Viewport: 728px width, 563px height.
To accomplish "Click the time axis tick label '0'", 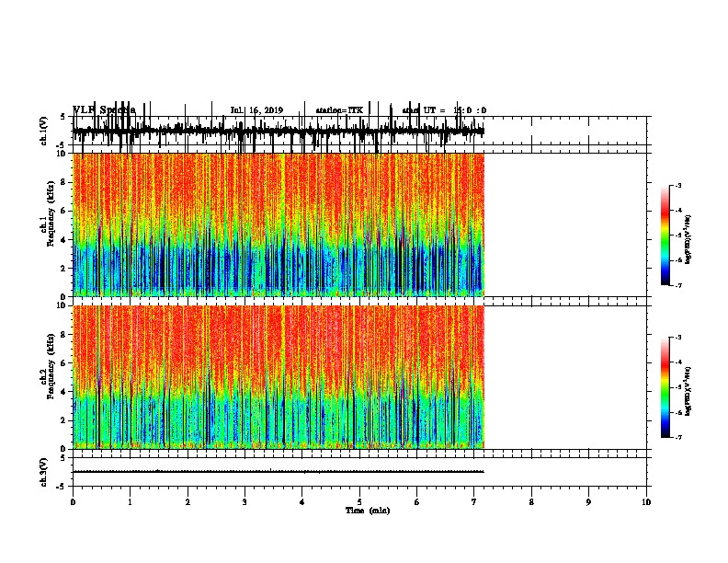I will pyautogui.click(x=73, y=502).
